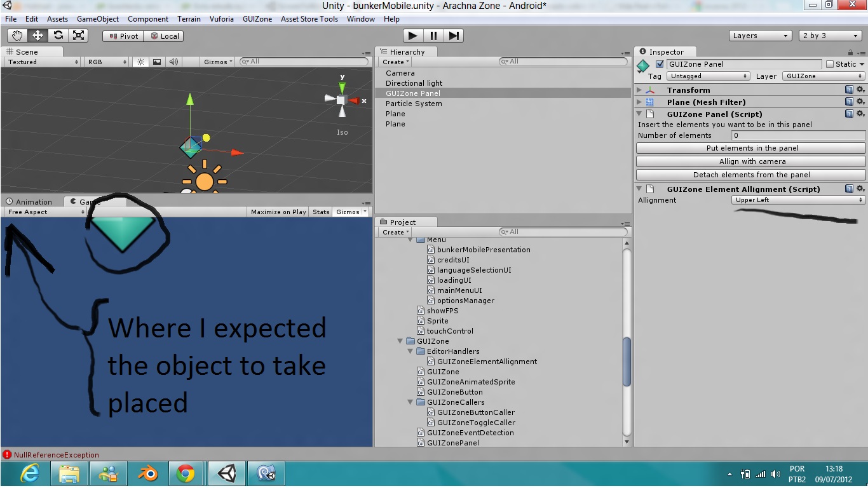Toggle Maximize on Play
Screen dimensions: 868x488
pos(278,212)
